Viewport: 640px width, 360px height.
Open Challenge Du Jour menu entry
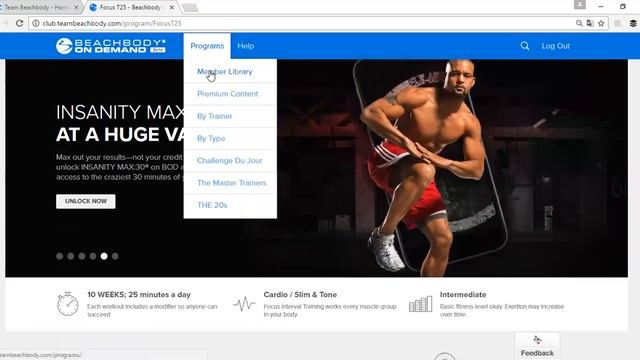tap(230, 161)
